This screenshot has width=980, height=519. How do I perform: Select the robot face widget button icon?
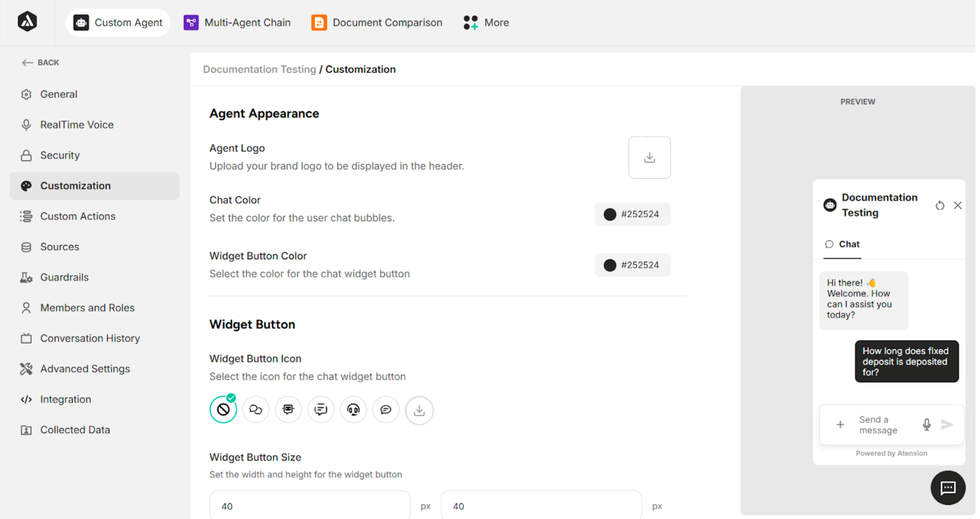click(288, 409)
